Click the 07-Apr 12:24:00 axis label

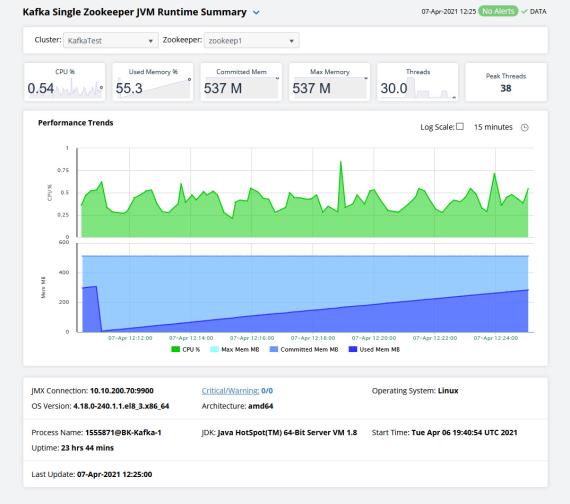pos(496,338)
